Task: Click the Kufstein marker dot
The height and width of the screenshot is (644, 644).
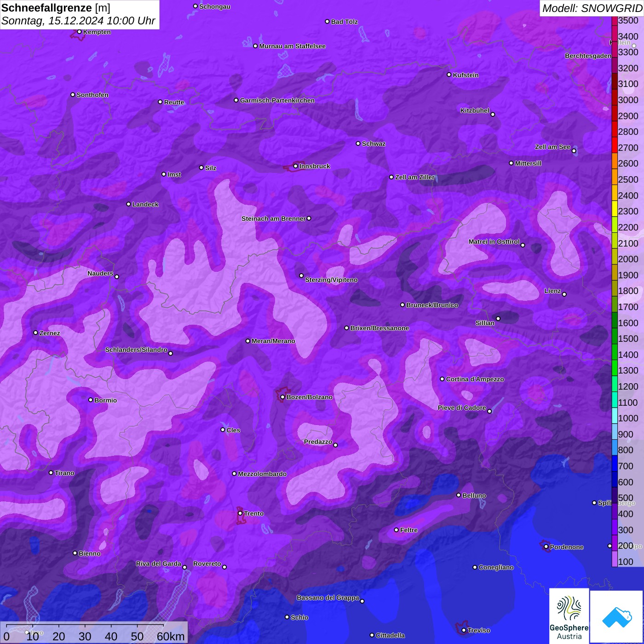Action: click(x=449, y=75)
